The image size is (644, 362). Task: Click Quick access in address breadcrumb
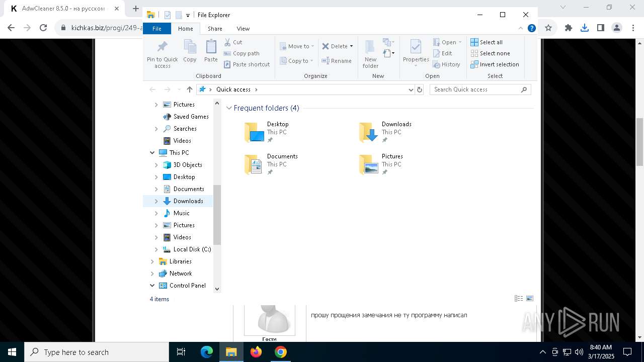click(x=233, y=89)
